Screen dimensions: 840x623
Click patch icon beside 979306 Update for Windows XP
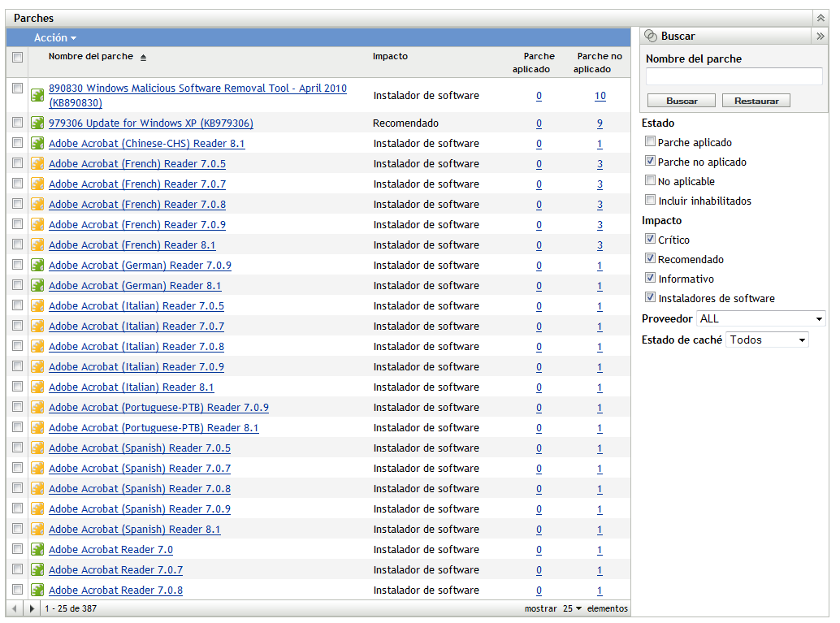point(37,123)
